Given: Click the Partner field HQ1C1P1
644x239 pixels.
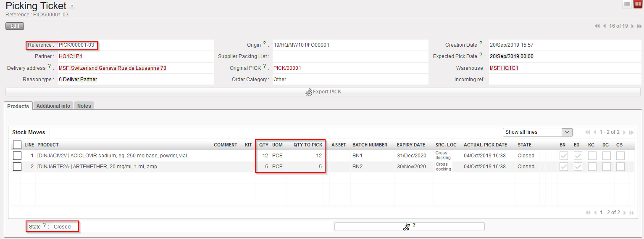Looking at the screenshot, I should (x=71, y=56).
